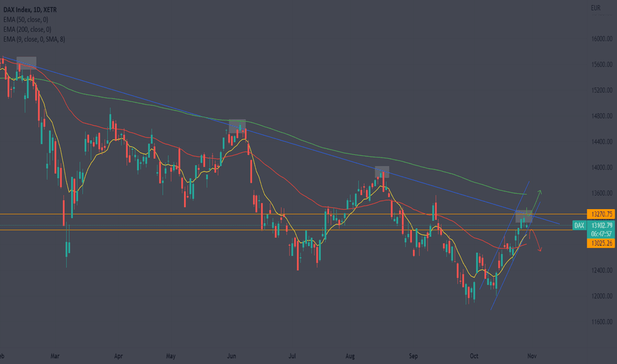Open the EUR currency selector
The image size is (617, 364).
point(595,8)
